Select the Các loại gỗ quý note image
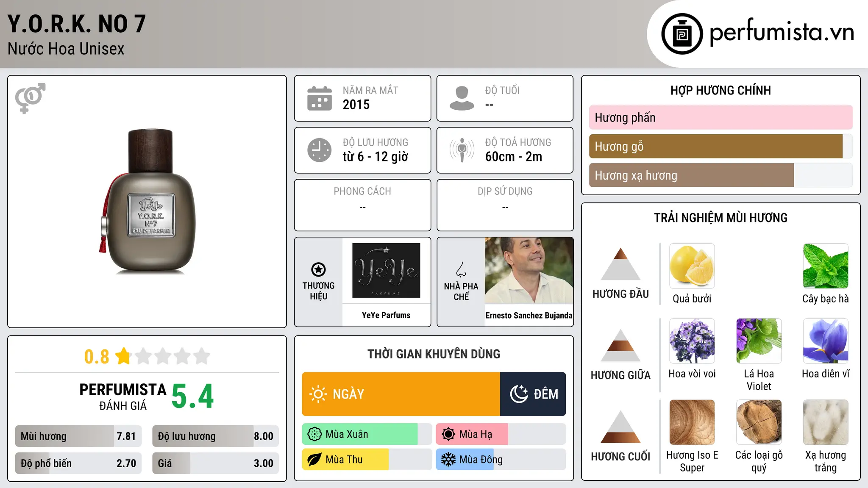This screenshot has height=488, width=868. pyautogui.click(x=759, y=422)
